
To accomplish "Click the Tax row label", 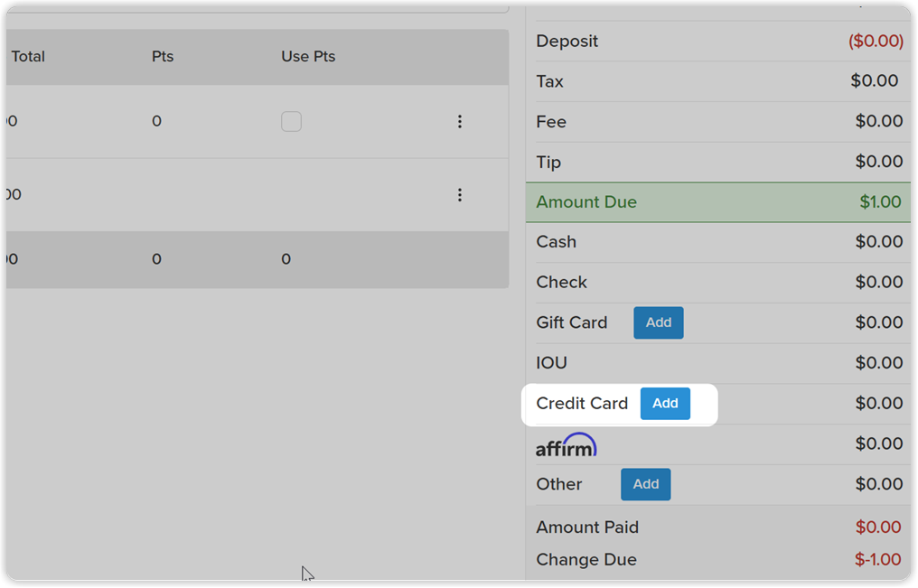I will click(549, 81).
